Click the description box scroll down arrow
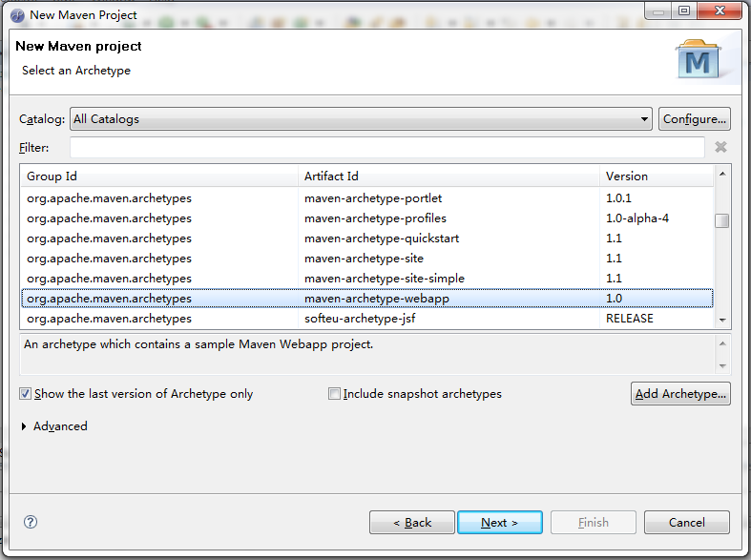751x560 pixels. [x=722, y=366]
